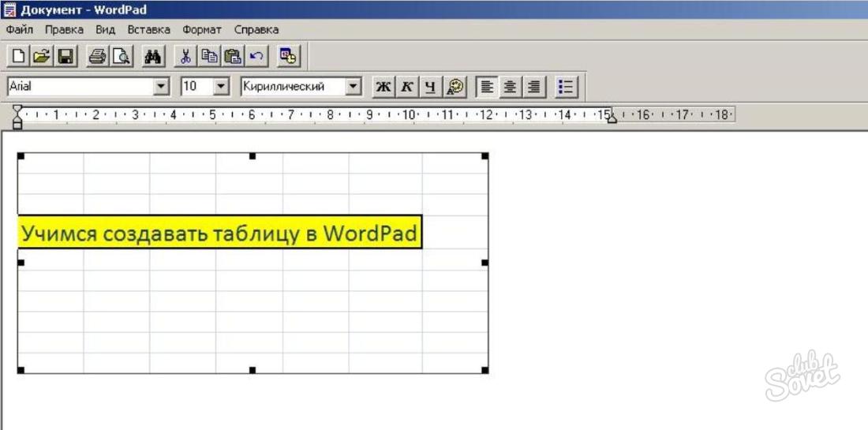
Task: Open Find with the binoculars icon
Action: (x=153, y=57)
